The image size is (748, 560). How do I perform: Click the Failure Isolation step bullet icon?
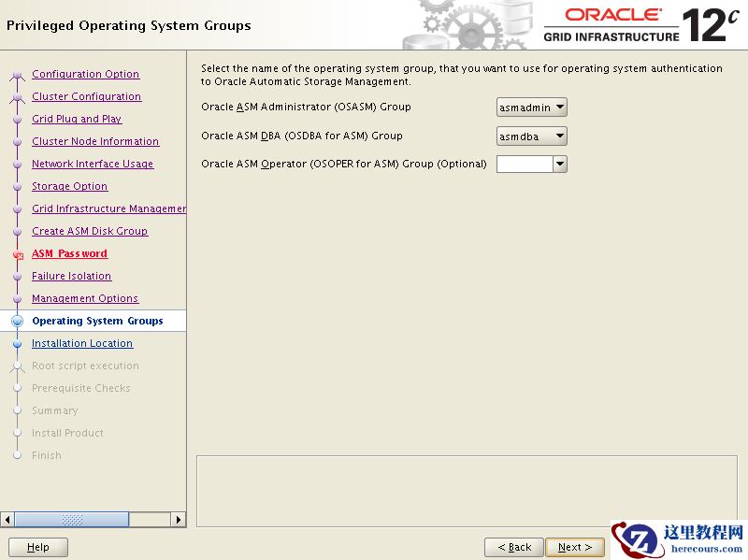click(x=17, y=276)
